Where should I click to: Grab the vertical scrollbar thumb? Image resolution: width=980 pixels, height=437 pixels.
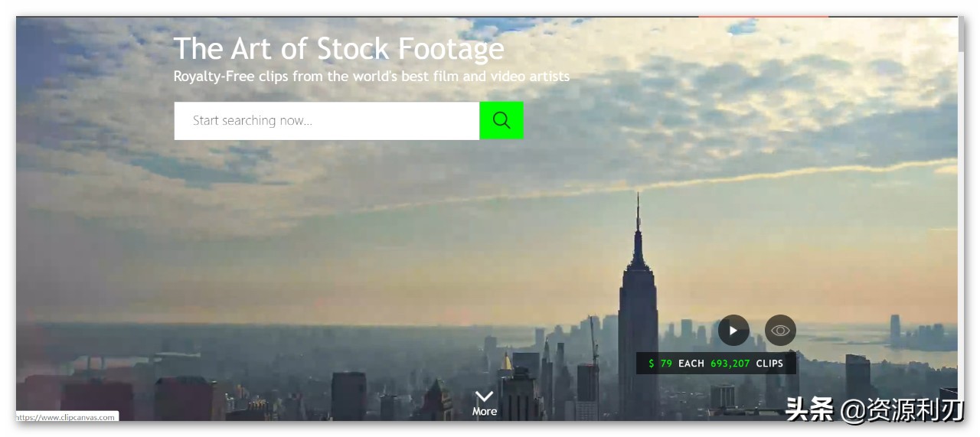click(962, 34)
